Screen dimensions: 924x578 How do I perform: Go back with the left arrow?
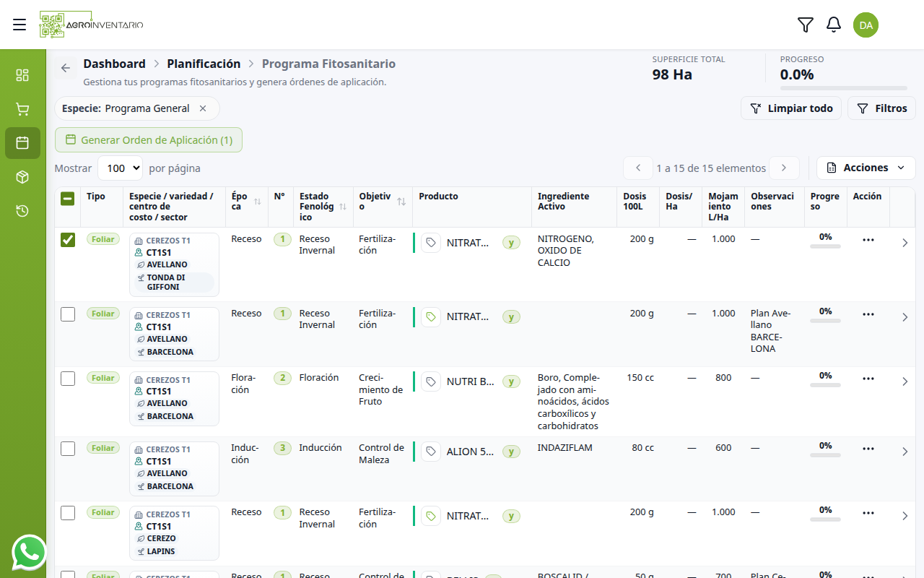pyautogui.click(x=66, y=68)
